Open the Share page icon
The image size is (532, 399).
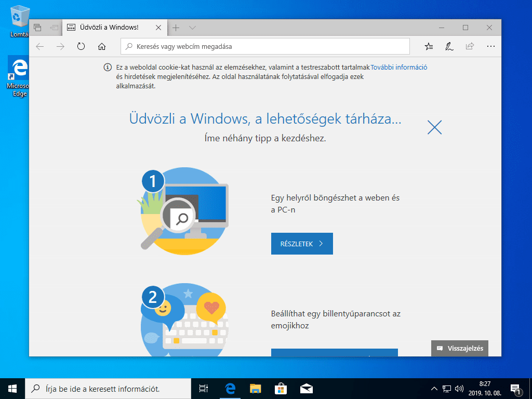coord(470,46)
